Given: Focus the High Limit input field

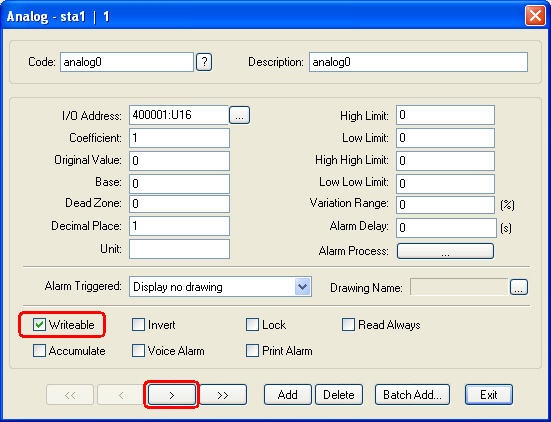Looking at the screenshot, I should 445,115.
